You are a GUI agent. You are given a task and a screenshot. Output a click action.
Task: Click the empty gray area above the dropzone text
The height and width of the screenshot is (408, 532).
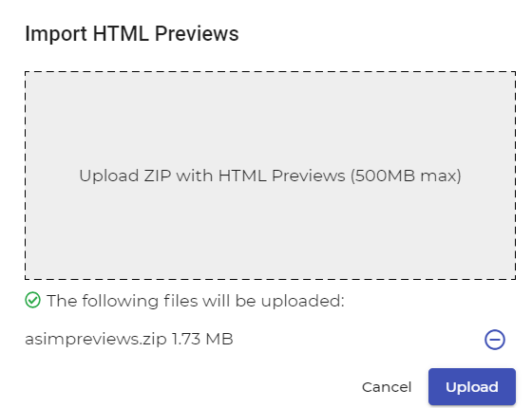(270, 119)
